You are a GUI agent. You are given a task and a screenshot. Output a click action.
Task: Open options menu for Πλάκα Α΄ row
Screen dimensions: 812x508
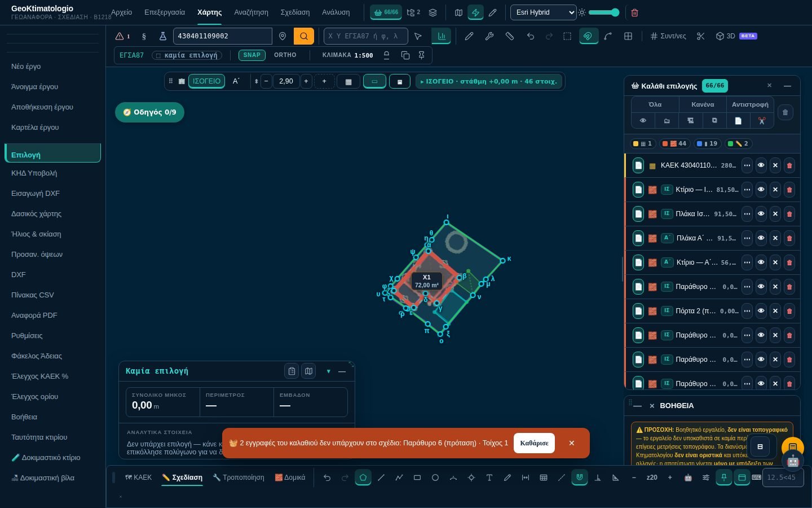(x=747, y=238)
